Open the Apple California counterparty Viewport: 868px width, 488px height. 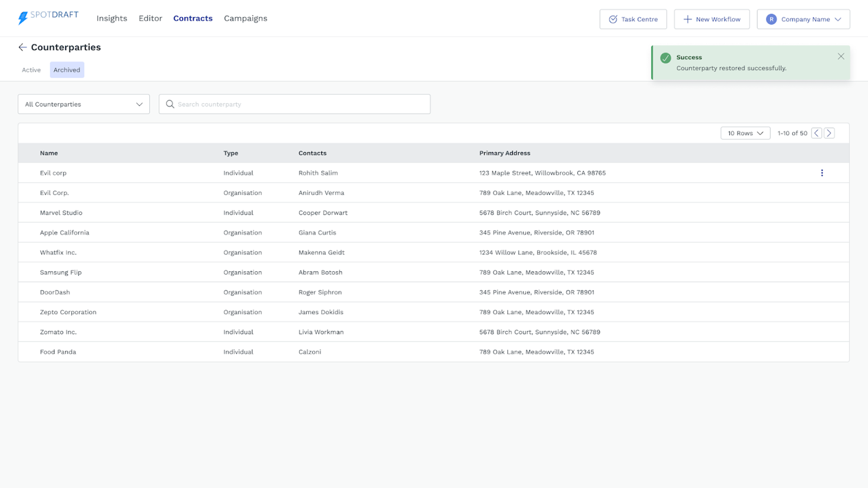[x=65, y=233]
